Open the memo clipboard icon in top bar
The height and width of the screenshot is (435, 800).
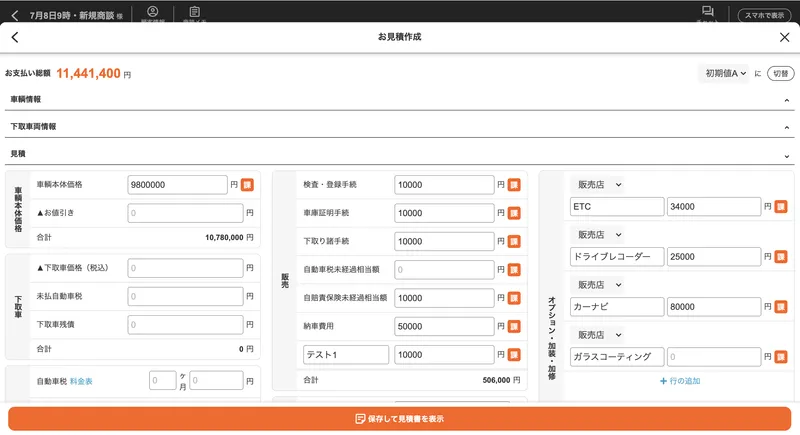pos(194,11)
